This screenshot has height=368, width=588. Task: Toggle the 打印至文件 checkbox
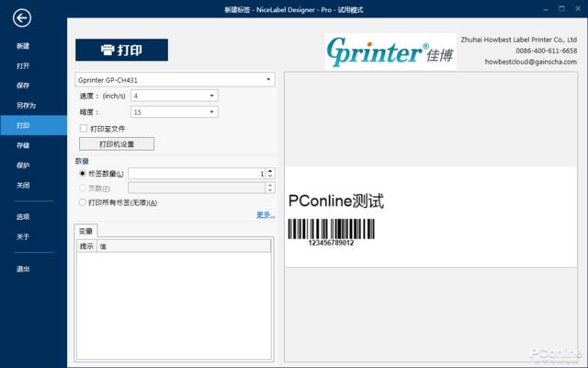pyautogui.click(x=84, y=129)
